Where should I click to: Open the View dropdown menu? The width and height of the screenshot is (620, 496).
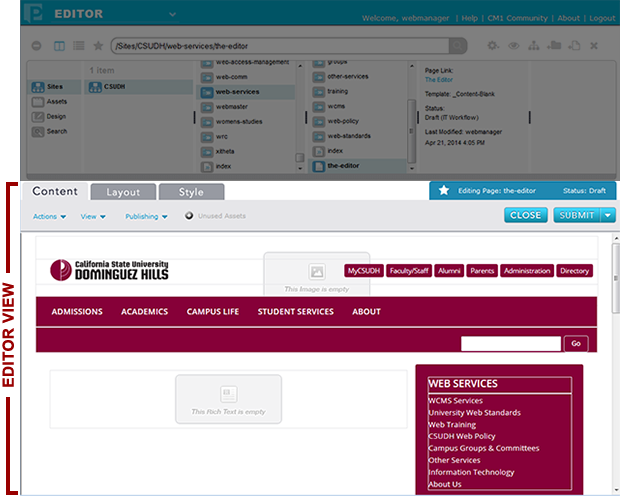click(93, 216)
